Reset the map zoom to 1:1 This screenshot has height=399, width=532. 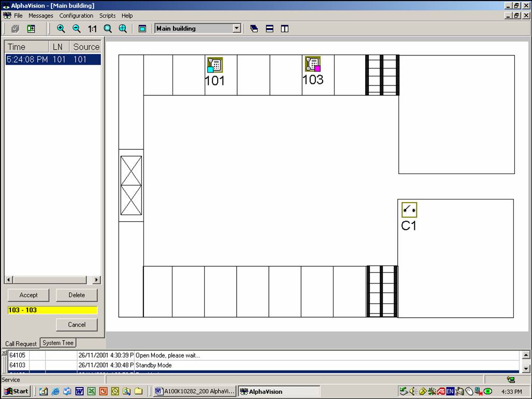92,29
